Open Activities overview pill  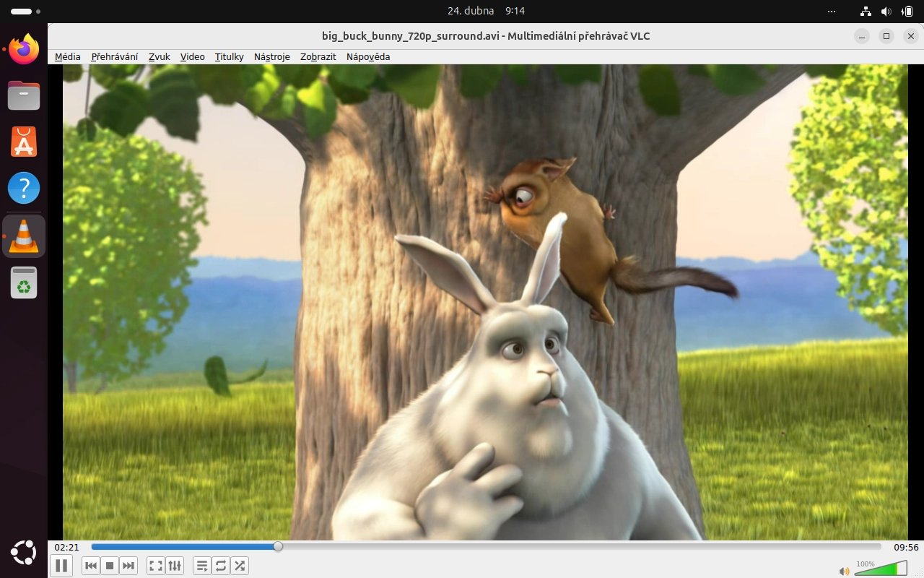[27, 12]
